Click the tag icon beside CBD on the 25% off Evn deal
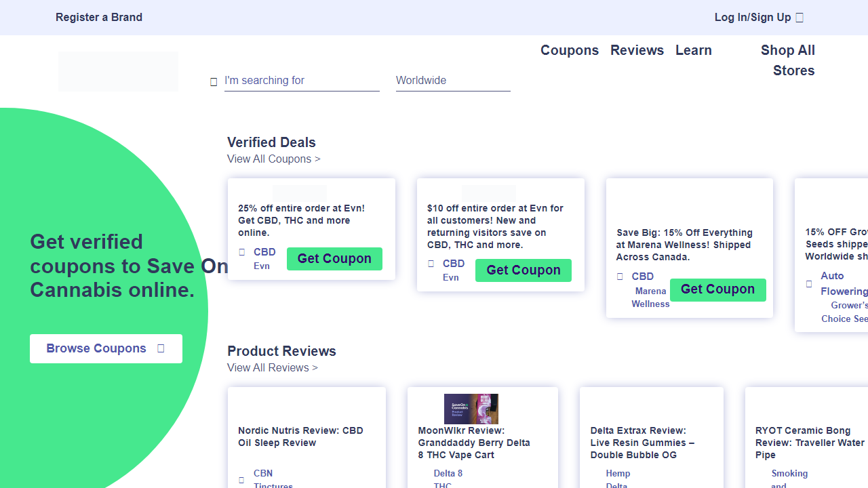The width and height of the screenshot is (868, 488). click(242, 252)
